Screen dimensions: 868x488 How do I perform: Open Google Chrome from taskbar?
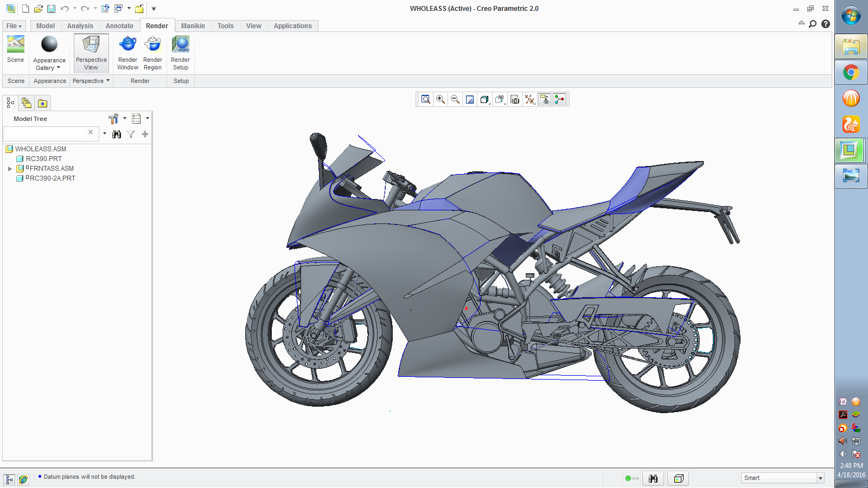pos(851,73)
